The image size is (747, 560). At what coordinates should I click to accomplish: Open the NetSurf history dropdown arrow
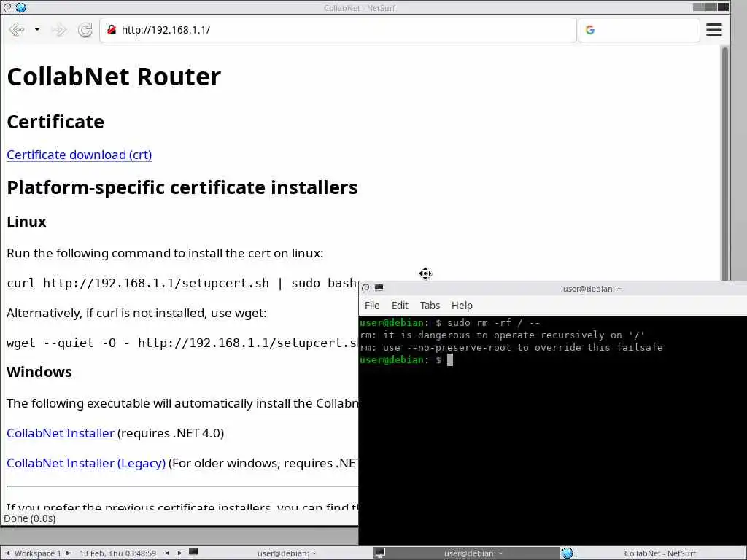point(36,30)
